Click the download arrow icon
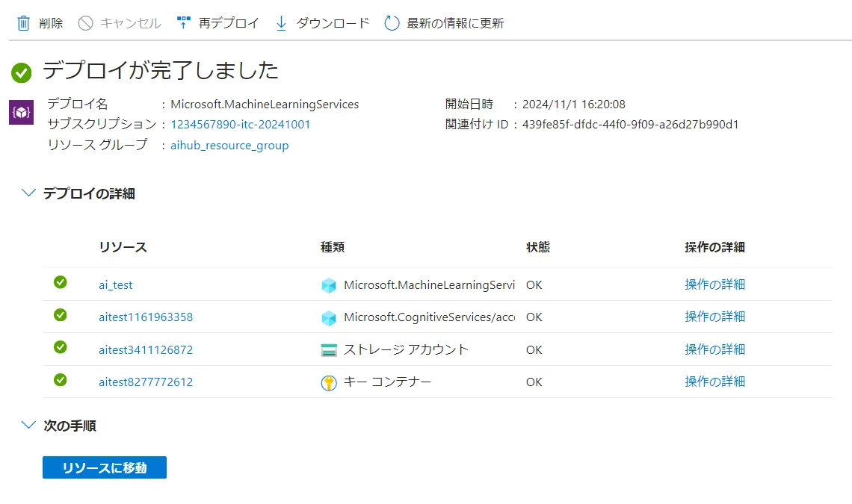852x504 pixels. 281,23
